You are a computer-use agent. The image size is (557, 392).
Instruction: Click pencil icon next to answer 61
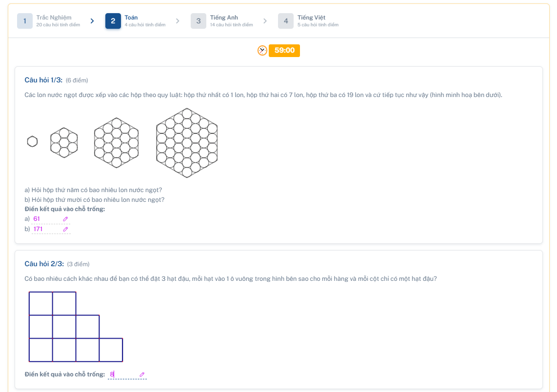pos(65,219)
